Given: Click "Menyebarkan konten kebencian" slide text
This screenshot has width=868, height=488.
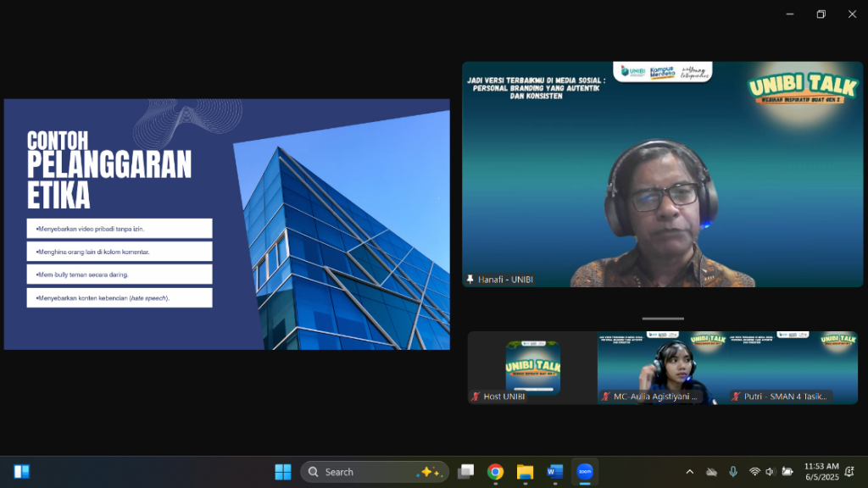Looking at the screenshot, I should pyautogui.click(x=103, y=298).
